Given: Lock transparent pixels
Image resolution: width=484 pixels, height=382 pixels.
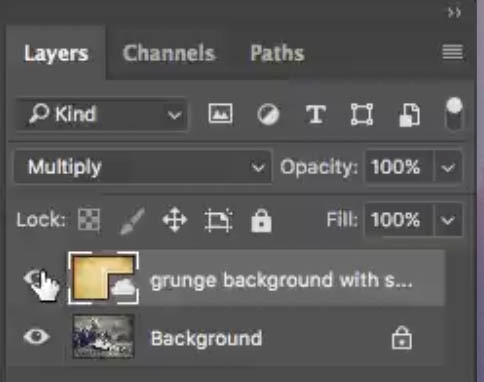Looking at the screenshot, I should pyautogui.click(x=89, y=220).
